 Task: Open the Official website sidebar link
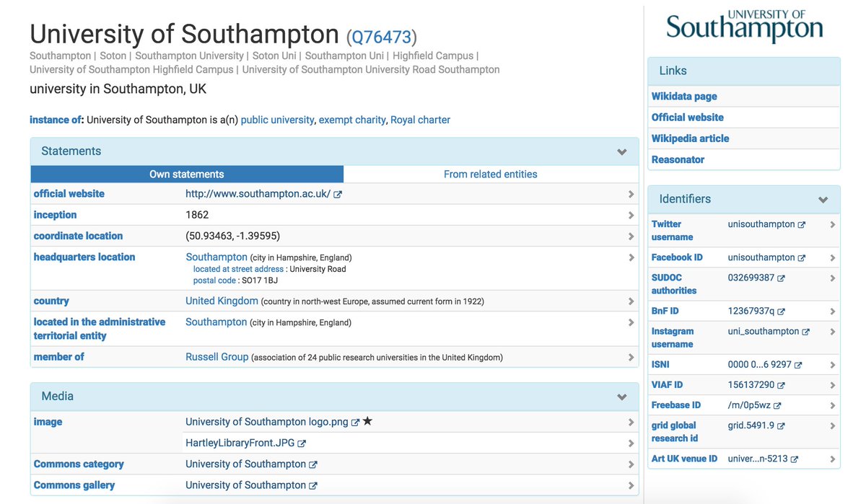[688, 117]
